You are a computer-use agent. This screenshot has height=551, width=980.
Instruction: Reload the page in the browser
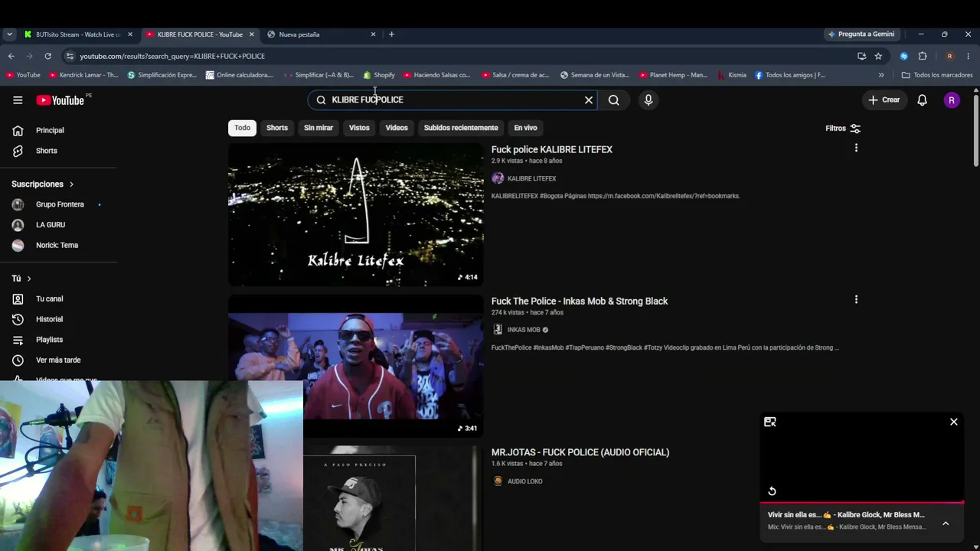[x=47, y=56]
